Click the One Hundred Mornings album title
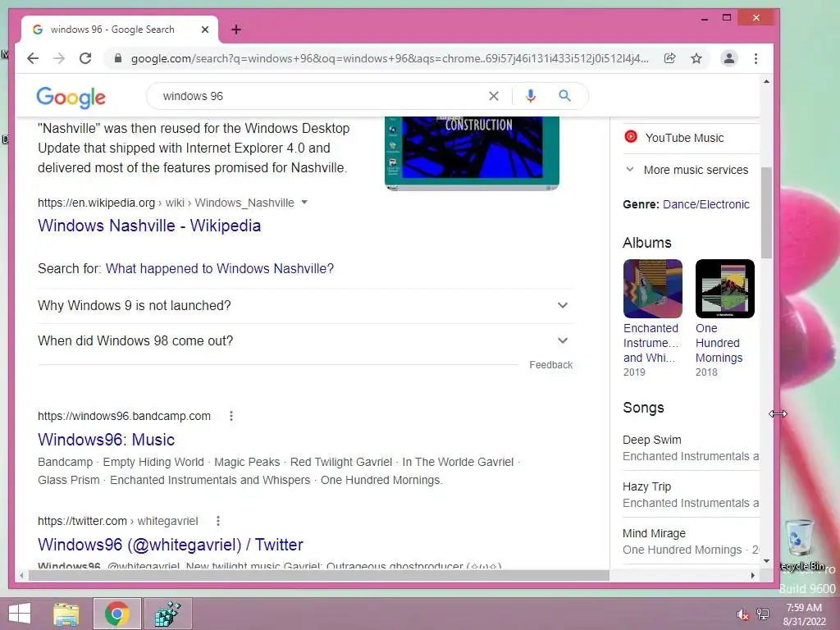840x630 pixels. pos(719,343)
